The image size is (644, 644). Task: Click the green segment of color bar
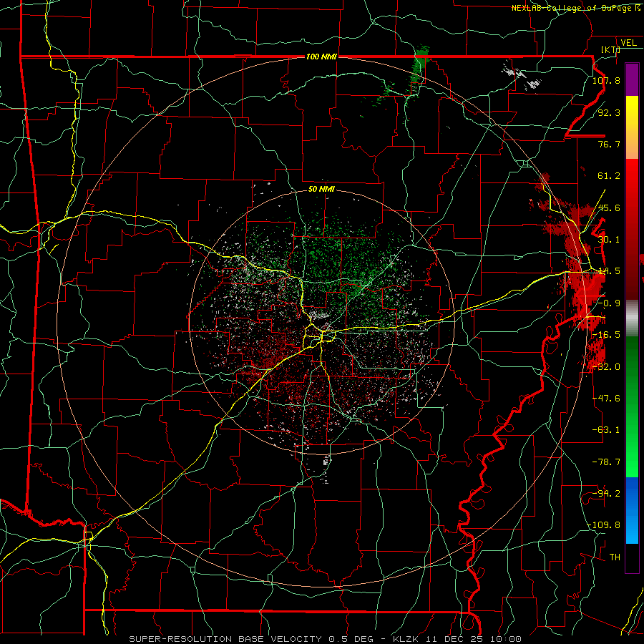click(632, 406)
